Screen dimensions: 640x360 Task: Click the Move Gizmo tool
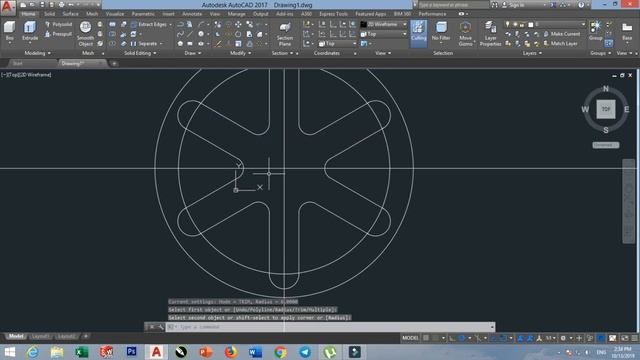[x=465, y=33]
